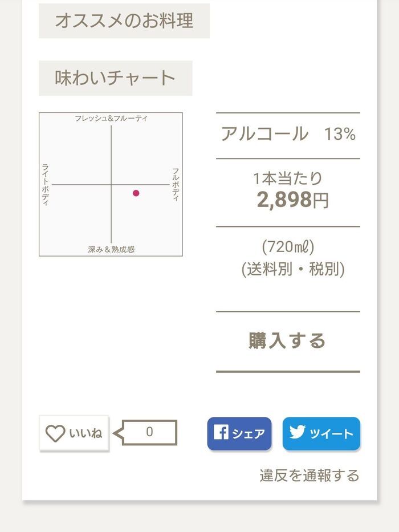Select the オススメのお料理 section heading

coord(124,21)
